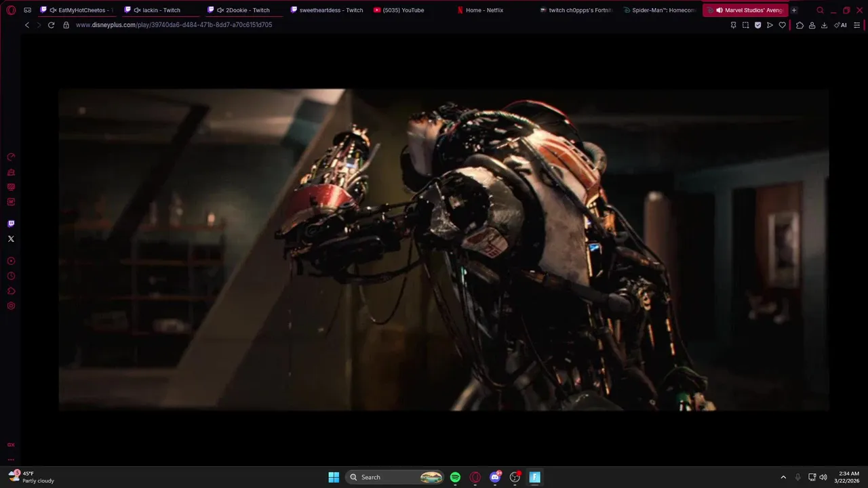This screenshot has width=868, height=488.
Task: View site security lock info
Action: (x=66, y=25)
